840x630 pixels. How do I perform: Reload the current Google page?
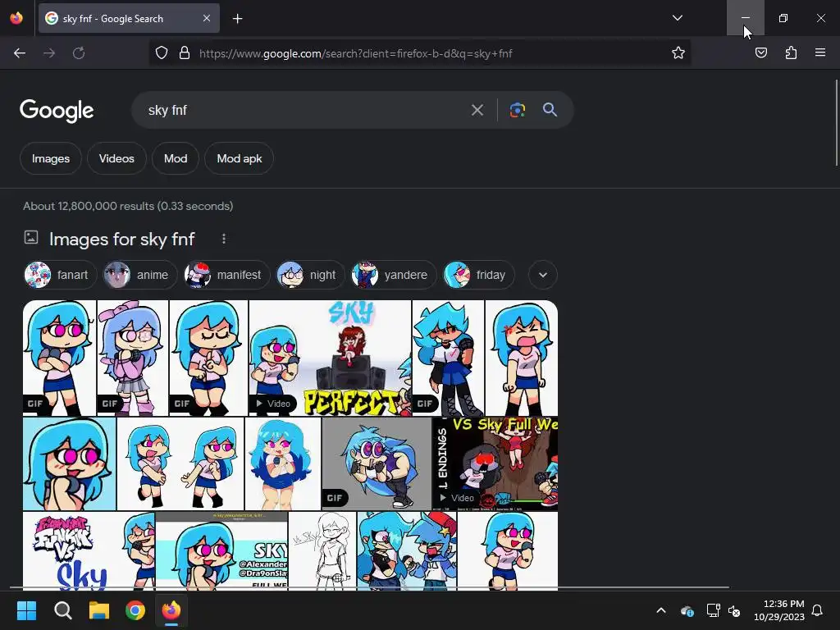pyautogui.click(x=79, y=53)
